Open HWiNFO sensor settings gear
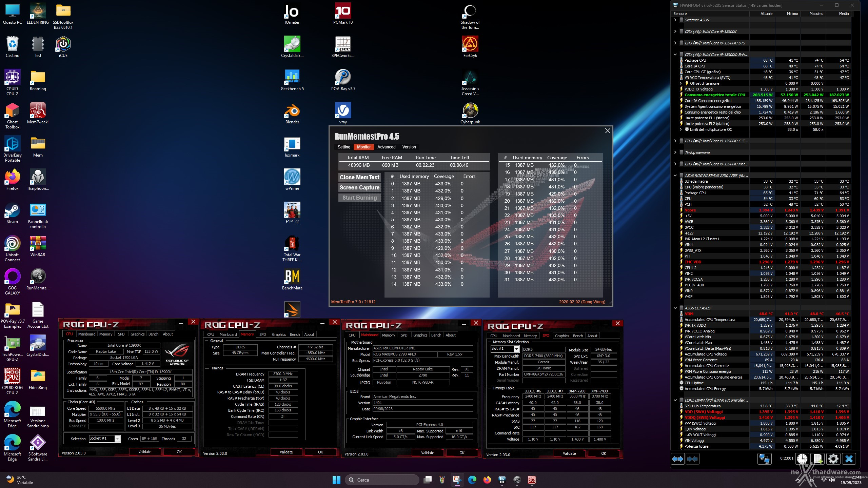This screenshot has width=868, height=488. click(833, 459)
